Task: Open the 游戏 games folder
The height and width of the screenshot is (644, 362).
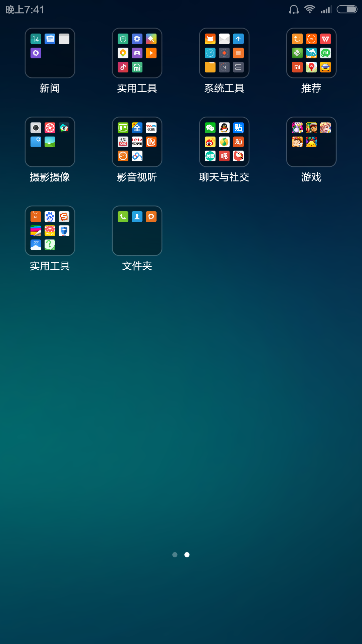Action: click(x=311, y=142)
